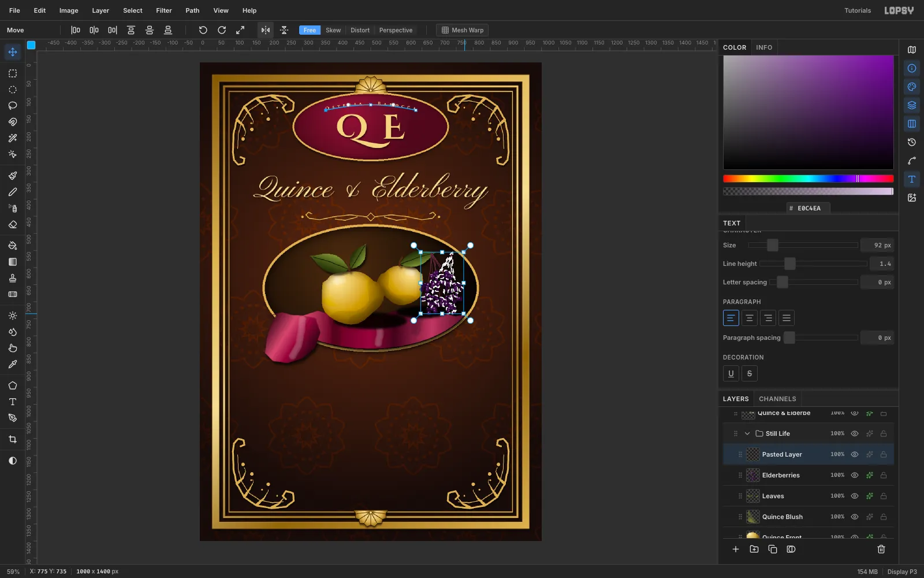The height and width of the screenshot is (578, 924).
Task: Choose Perspective transform mode
Action: (396, 30)
